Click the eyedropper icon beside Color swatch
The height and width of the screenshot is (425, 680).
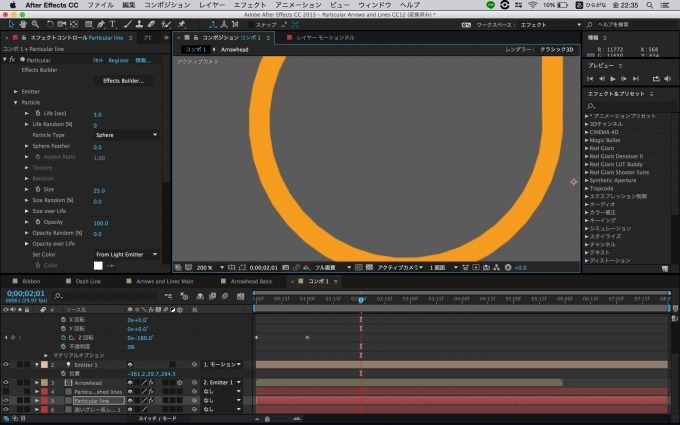pos(111,265)
